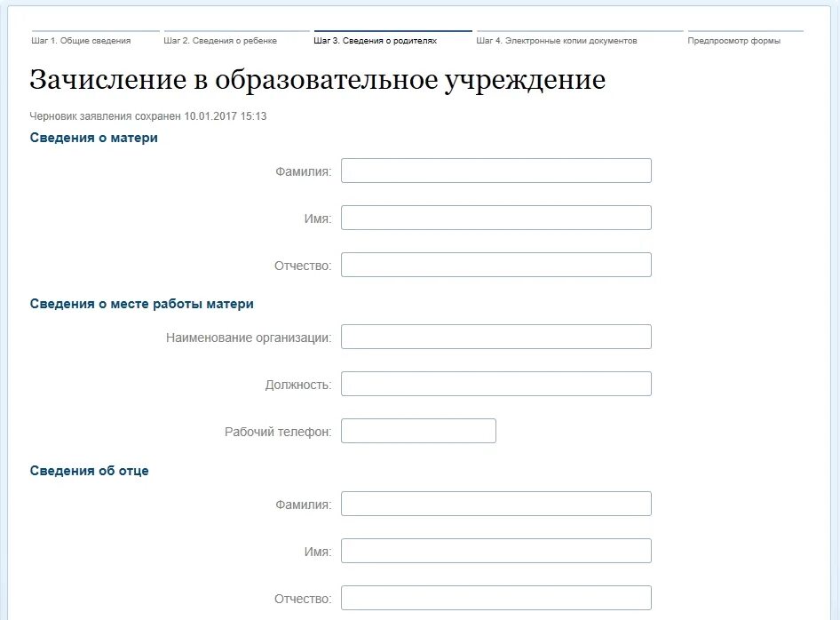
Task: Click the Наименование организации label
Action: pos(249,338)
